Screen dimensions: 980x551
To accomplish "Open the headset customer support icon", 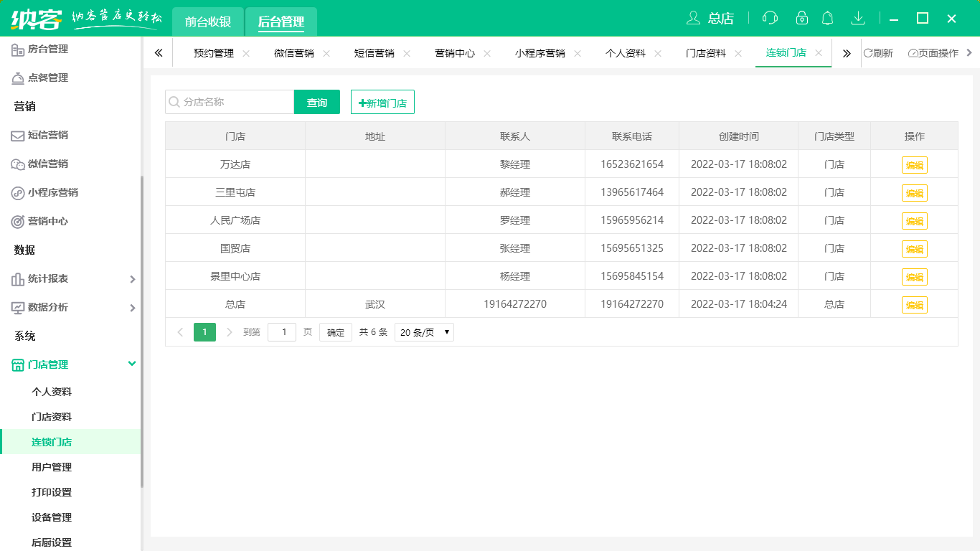I will 770,18.
